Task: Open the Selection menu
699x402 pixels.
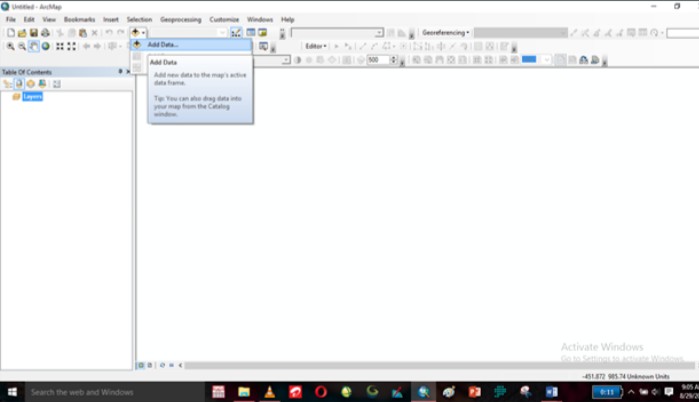Action: (x=139, y=20)
